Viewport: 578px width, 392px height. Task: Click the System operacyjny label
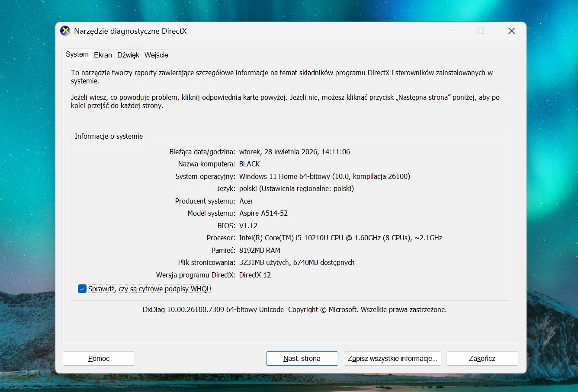206,176
